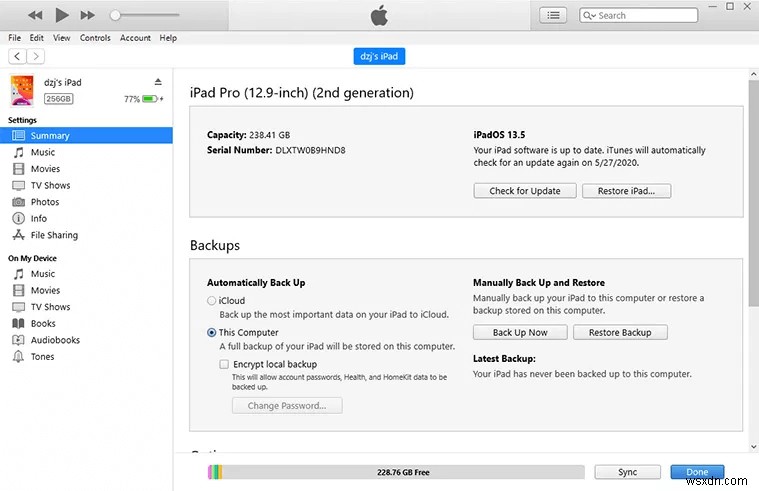
Task: Click the Audiobooks icon
Action: coord(18,340)
